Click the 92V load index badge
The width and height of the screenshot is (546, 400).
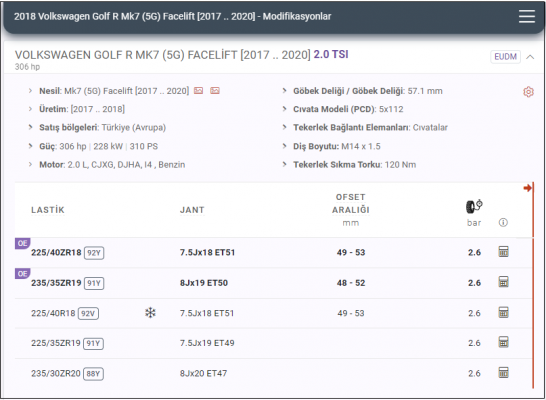coord(88,313)
